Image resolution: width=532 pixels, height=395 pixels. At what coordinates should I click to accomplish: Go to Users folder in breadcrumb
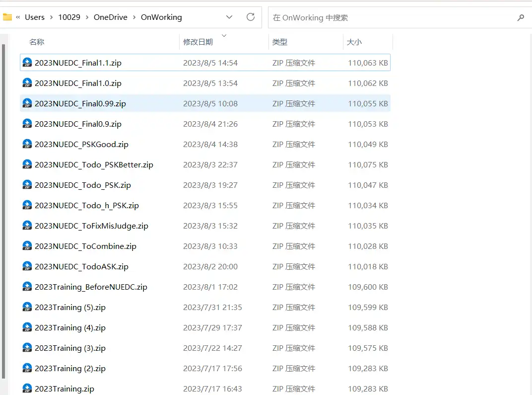click(x=35, y=17)
